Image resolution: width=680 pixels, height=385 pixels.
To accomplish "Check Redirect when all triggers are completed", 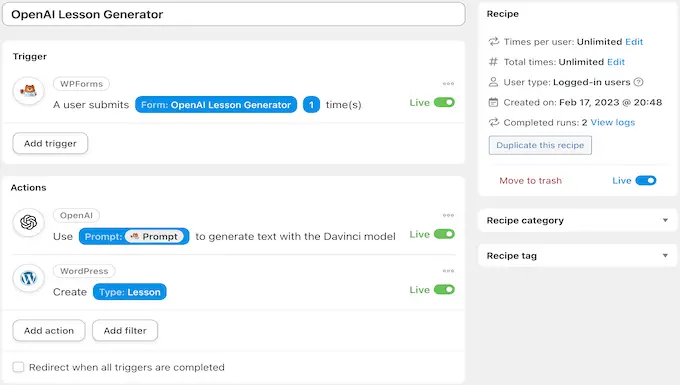I will (18, 367).
